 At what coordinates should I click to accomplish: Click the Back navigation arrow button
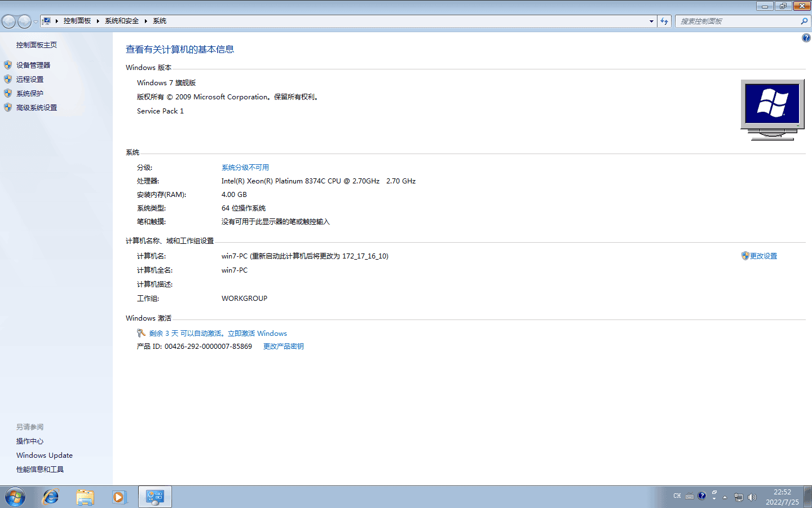9,21
